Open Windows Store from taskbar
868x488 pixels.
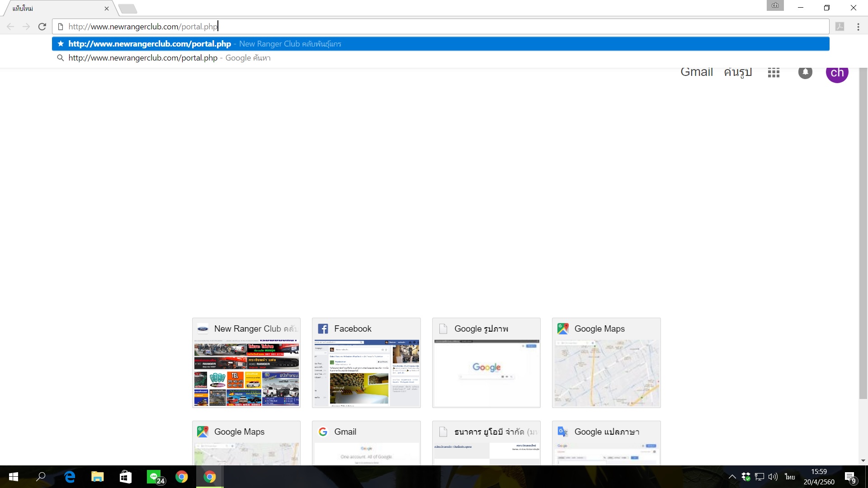[126, 477]
